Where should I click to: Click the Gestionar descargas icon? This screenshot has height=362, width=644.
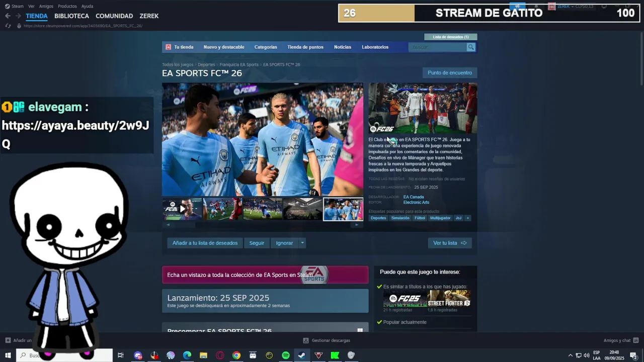[306, 340]
